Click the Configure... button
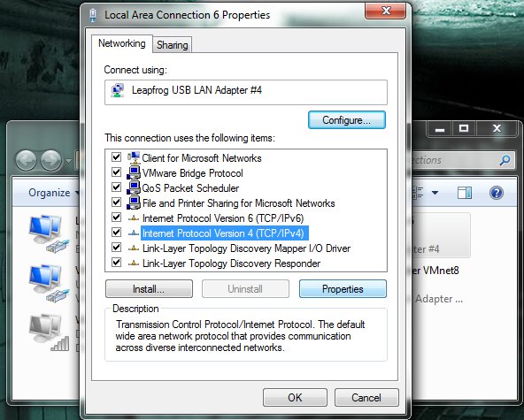Image resolution: width=524 pixels, height=420 pixels. click(x=347, y=120)
